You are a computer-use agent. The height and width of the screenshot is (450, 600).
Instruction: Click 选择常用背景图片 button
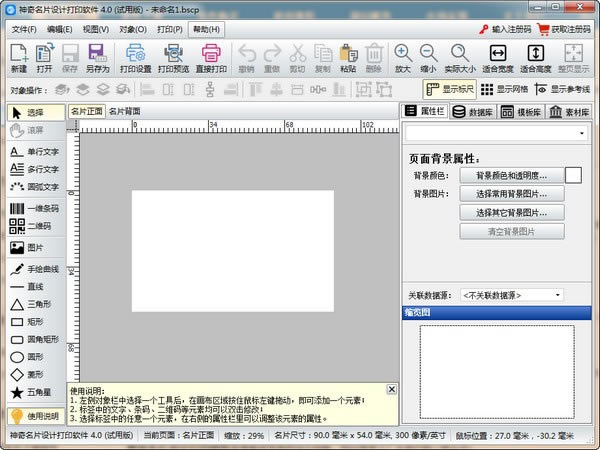pos(511,194)
